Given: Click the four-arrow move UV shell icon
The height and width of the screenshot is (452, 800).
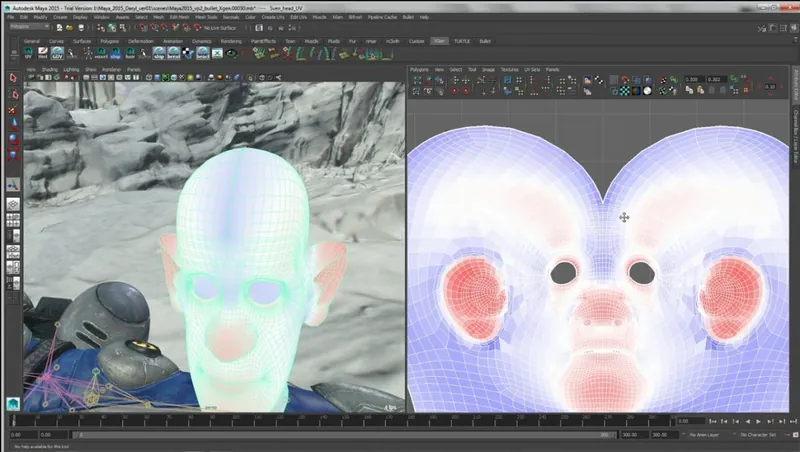Looking at the screenshot, I should pos(466,80).
